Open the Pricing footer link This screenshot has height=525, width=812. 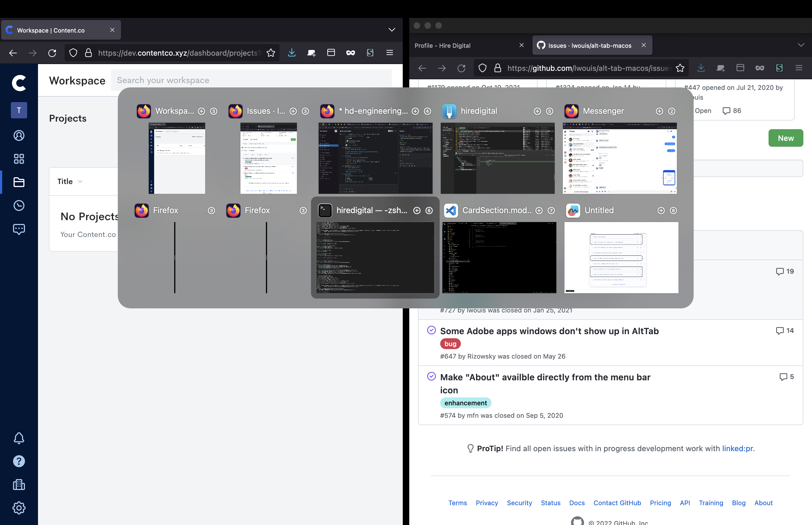[x=660, y=503]
